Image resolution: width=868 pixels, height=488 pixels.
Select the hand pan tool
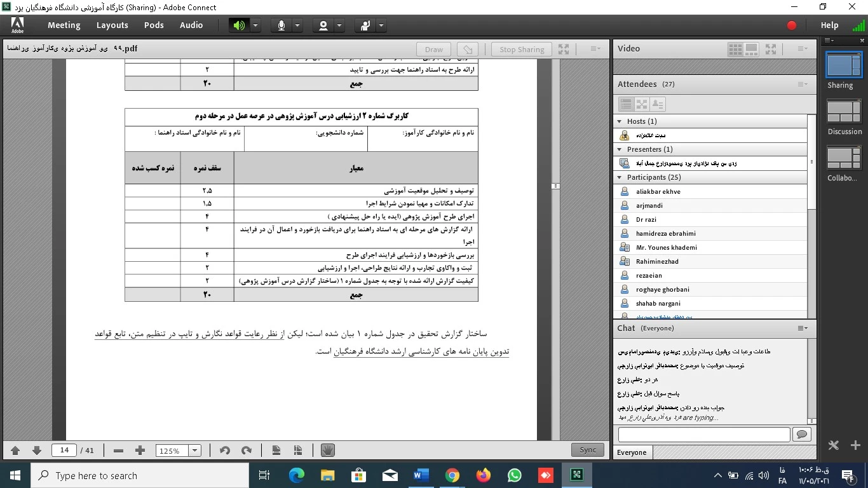tap(327, 450)
